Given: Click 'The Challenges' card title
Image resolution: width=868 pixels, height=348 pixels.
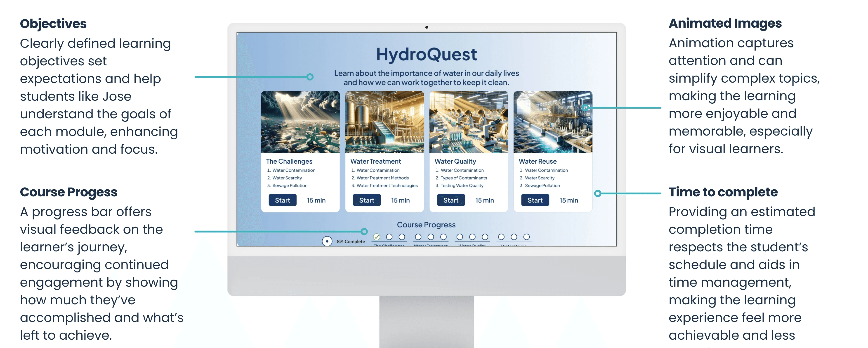Looking at the screenshot, I should pos(289,162).
